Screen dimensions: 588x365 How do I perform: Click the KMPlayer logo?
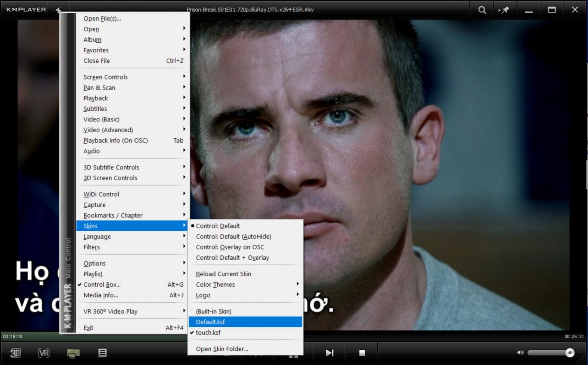click(x=25, y=9)
